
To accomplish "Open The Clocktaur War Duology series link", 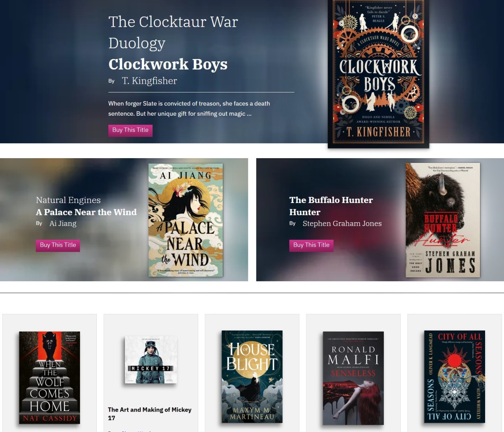I will point(173,32).
